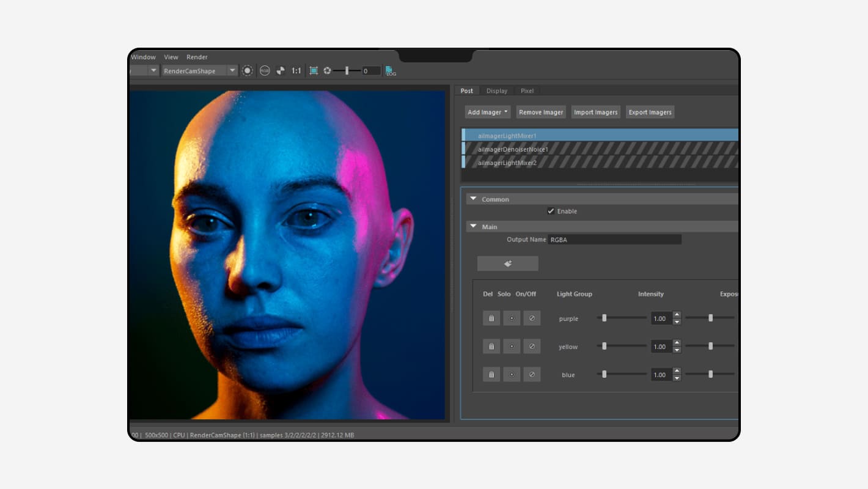Select aiImagerDenoiserNoice1 in the imager list
This screenshot has width=868, height=489.
(x=512, y=149)
